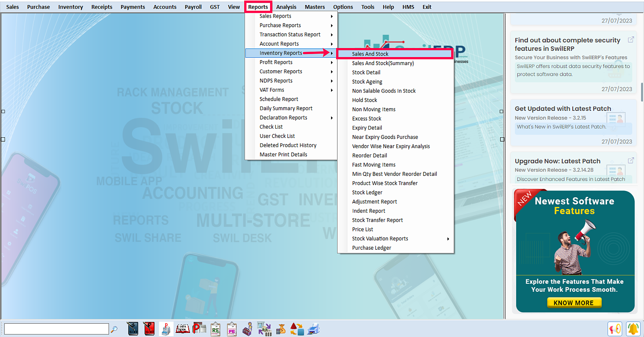Expand Declaration Reports submenu arrow
This screenshot has height=337, width=644.
(332, 118)
